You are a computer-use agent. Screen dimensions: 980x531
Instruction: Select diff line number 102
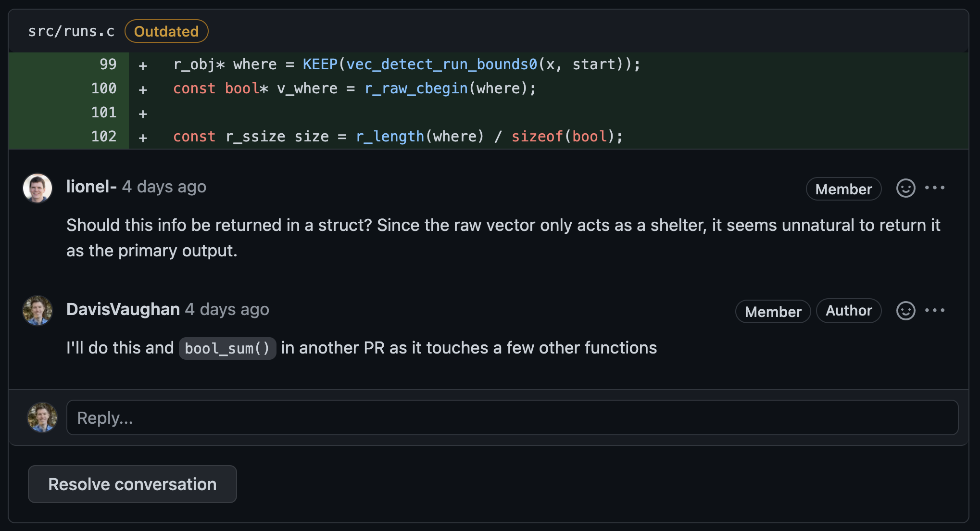[104, 137]
